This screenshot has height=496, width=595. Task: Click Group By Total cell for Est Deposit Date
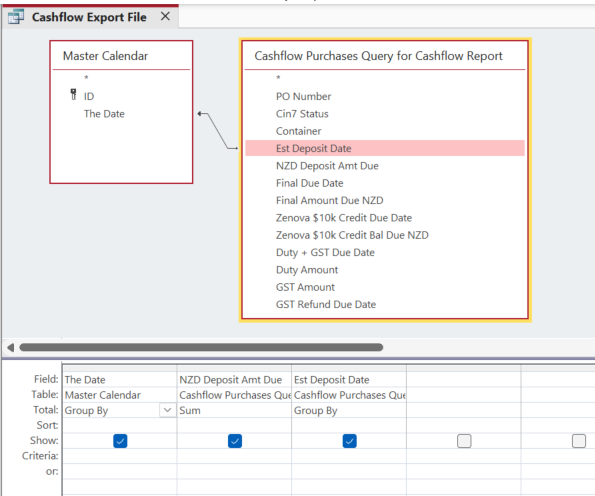(349, 410)
